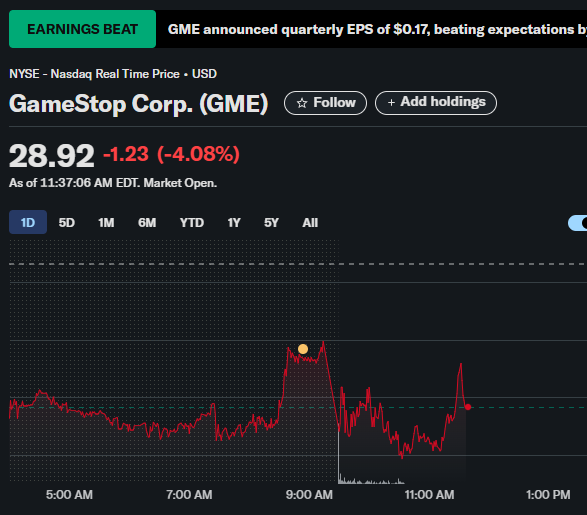Select the 1D chart range
587x515 pixels.
[28, 222]
